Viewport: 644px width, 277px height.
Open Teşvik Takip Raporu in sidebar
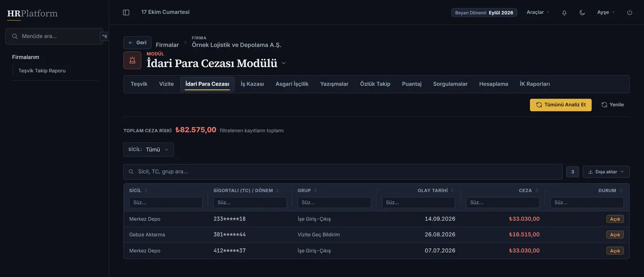(42, 71)
